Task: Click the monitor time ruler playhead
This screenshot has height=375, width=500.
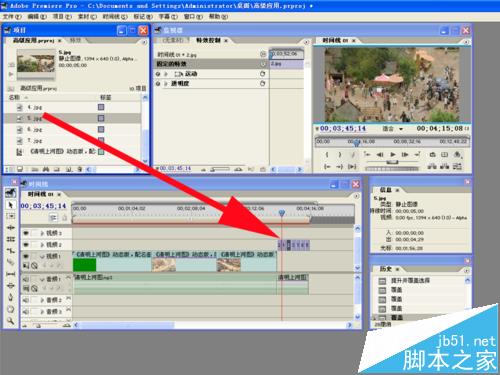Action: (357, 143)
